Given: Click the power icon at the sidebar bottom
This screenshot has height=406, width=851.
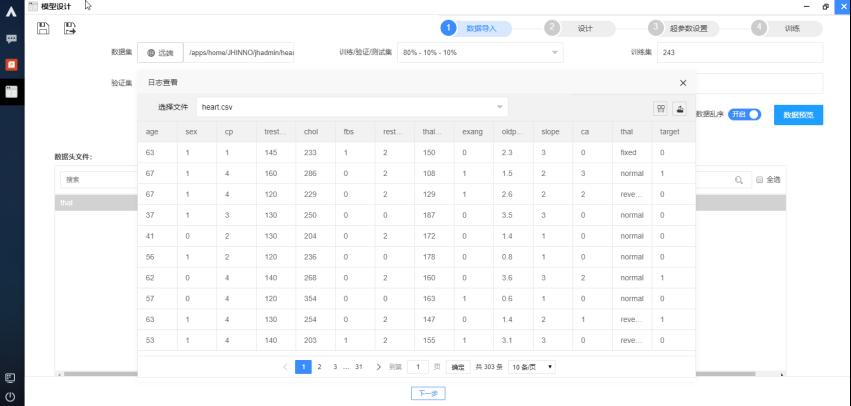Looking at the screenshot, I should [11, 395].
